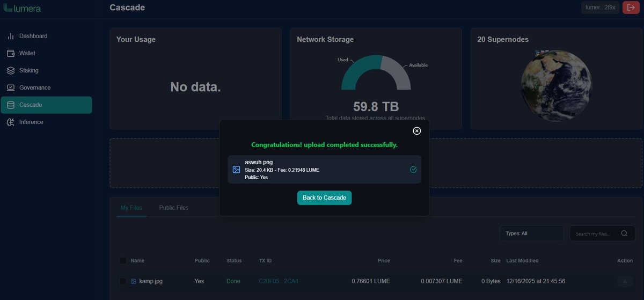Click the Inference brain icon
Viewport: 644px width, 300px height.
point(10,122)
